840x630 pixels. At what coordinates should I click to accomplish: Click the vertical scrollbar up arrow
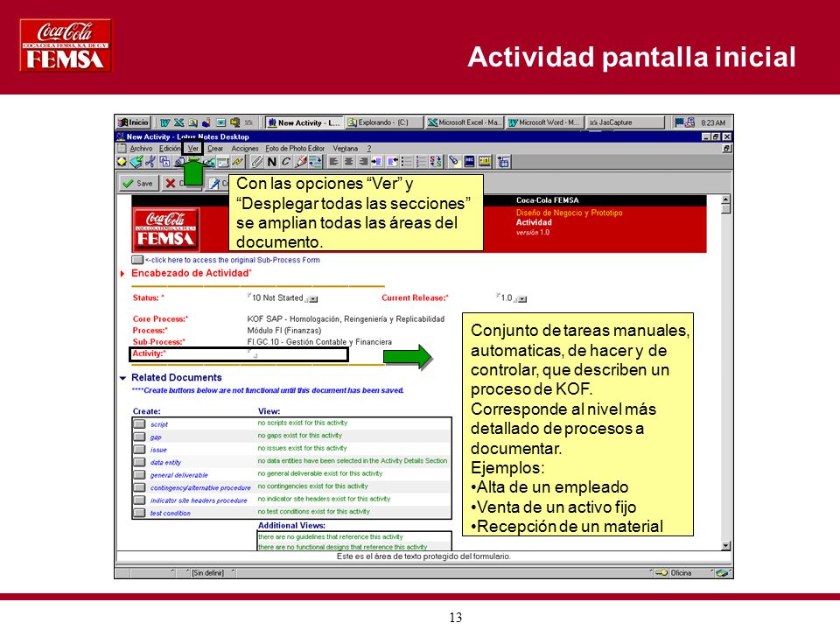[726, 199]
